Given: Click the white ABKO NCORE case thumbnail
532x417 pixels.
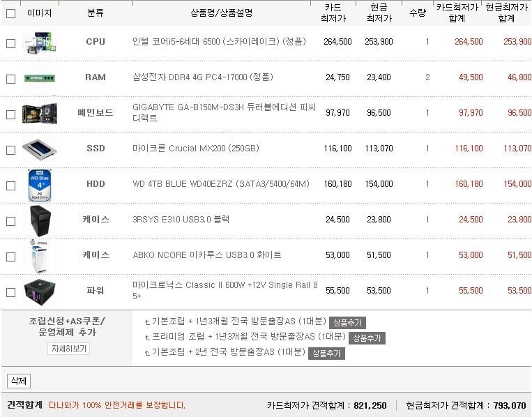Looking at the screenshot, I should point(39,256).
